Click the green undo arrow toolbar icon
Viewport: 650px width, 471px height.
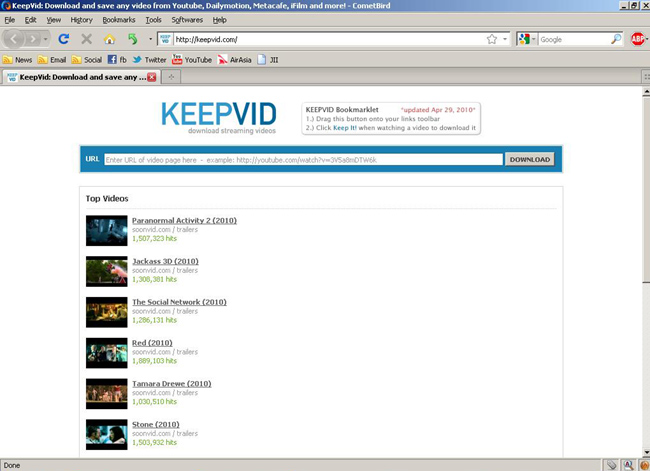133,39
